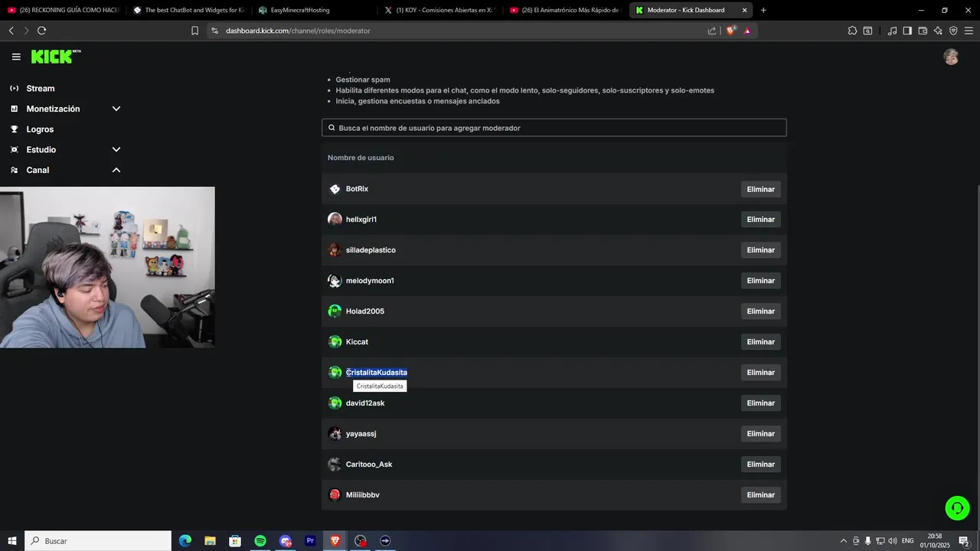980x551 pixels.
Task: Toggle the browser sidebar panel icon
Action: tap(907, 31)
